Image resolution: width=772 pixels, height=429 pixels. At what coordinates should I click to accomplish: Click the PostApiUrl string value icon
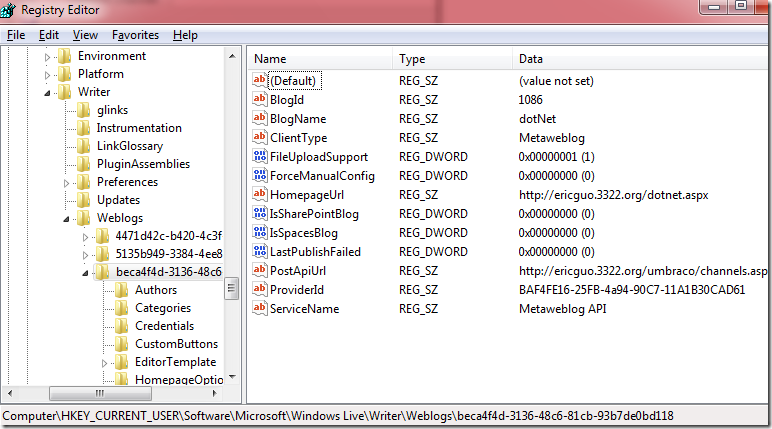click(260, 271)
